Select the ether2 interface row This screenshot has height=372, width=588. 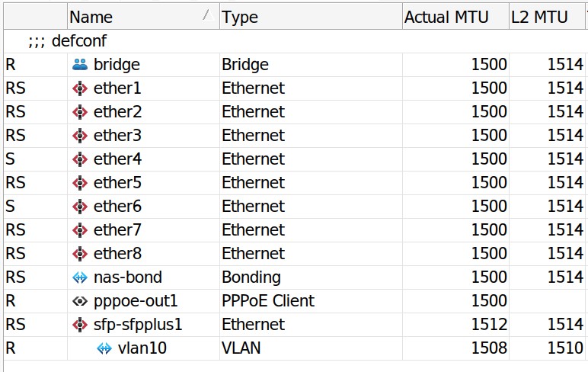click(117, 112)
